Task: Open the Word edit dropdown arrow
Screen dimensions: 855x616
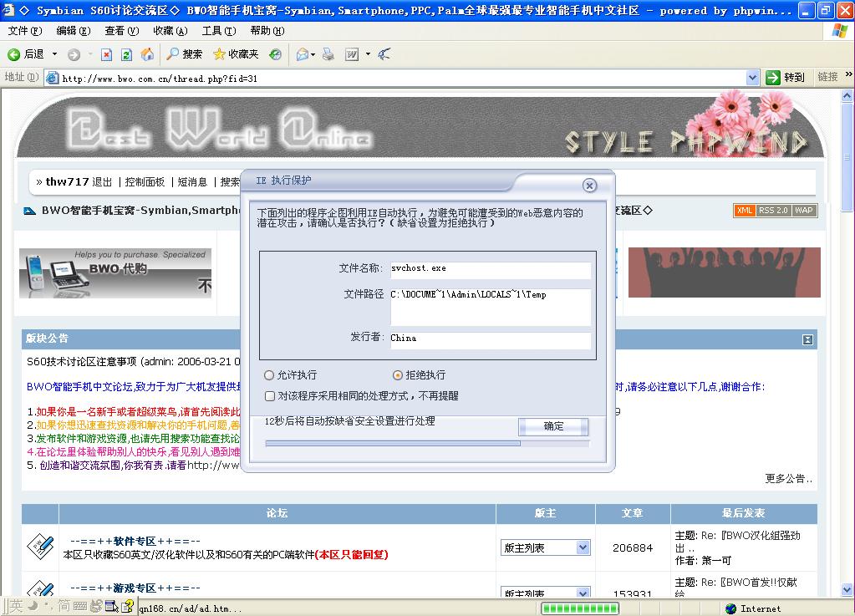Action: (368, 54)
